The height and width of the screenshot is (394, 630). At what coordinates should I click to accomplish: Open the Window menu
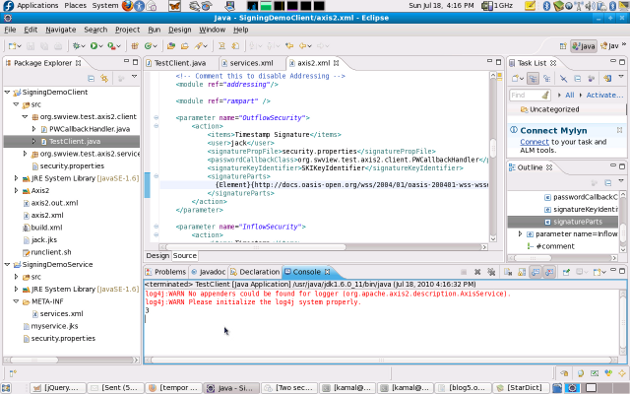pyautogui.click(x=212, y=30)
